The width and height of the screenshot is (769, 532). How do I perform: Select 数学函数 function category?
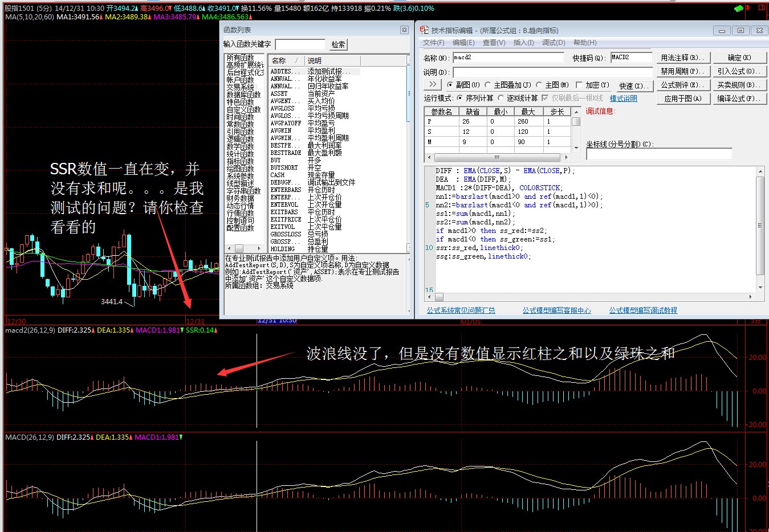click(x=240, y=146)
